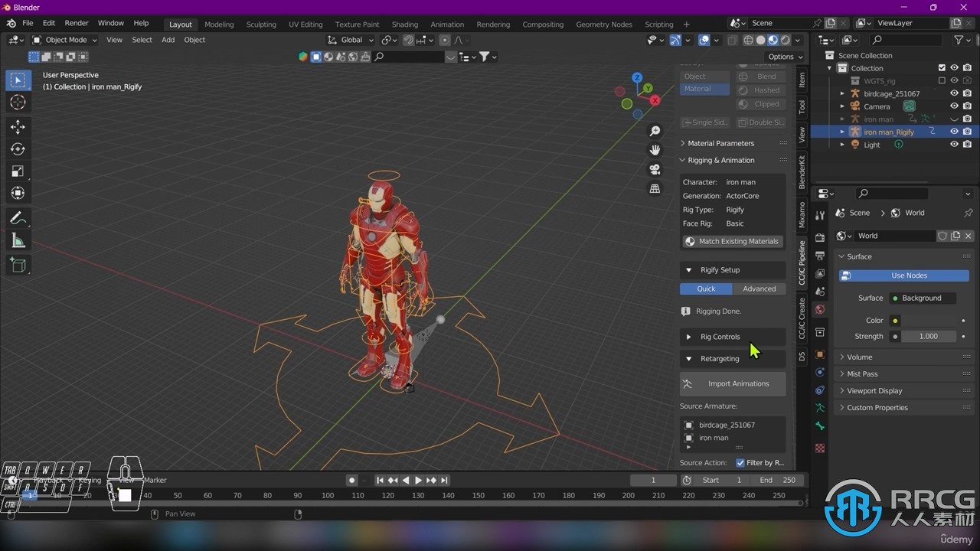Switch to Sculpting workspace tab

pos(261,24)
